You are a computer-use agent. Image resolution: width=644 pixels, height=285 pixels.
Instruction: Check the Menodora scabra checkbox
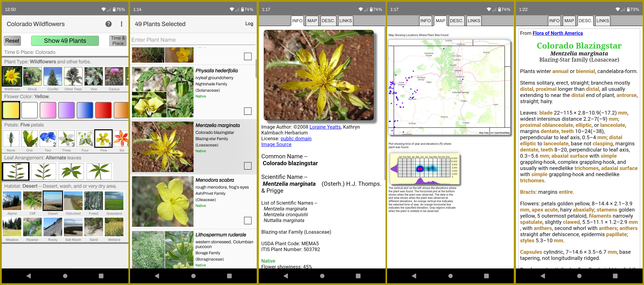(x=248, y=220)
